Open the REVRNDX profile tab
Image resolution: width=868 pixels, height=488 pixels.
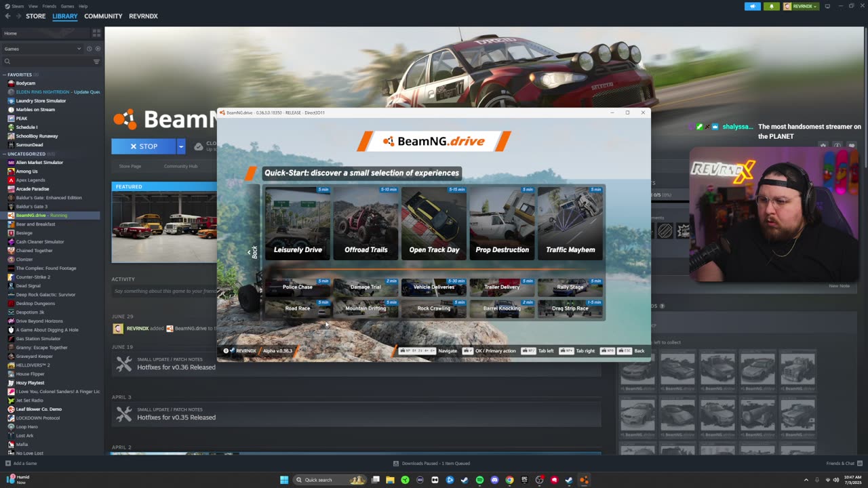143,16
